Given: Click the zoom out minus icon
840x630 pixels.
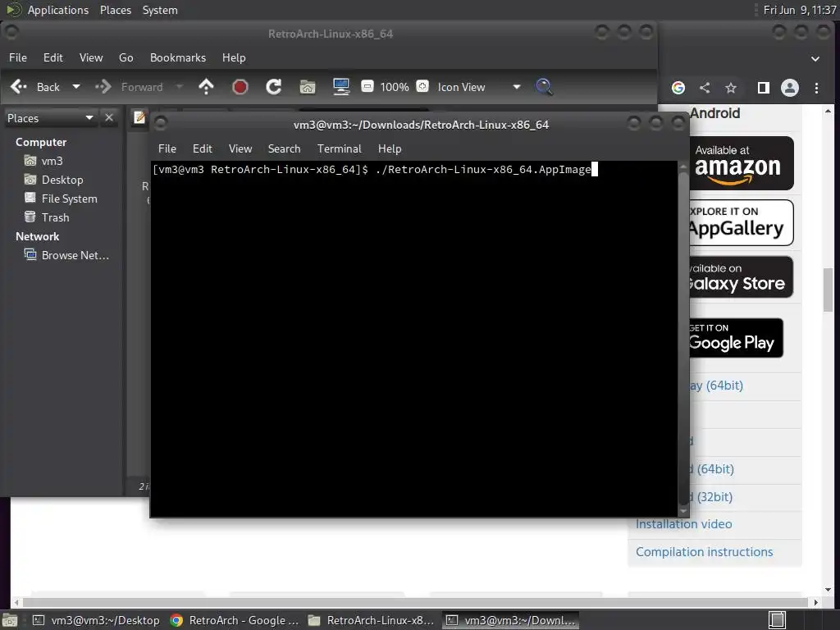Looking at the screenshot, I should click(367, 86).
